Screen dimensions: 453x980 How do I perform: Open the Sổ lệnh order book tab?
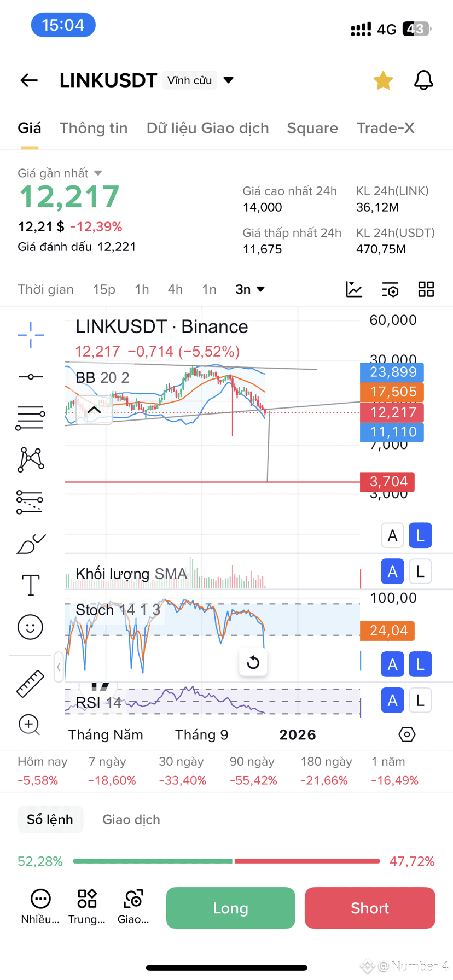click(50, 819)
